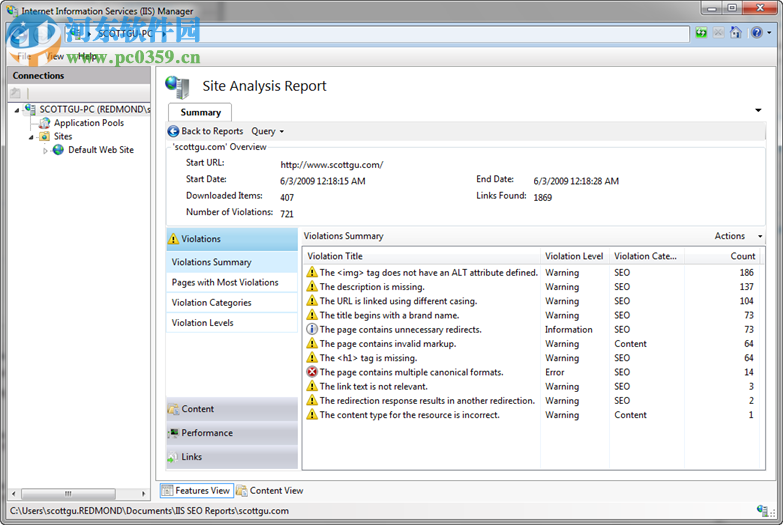Switch to Content View tab
This screenshot has height=525, width=783.
point(270,491)
